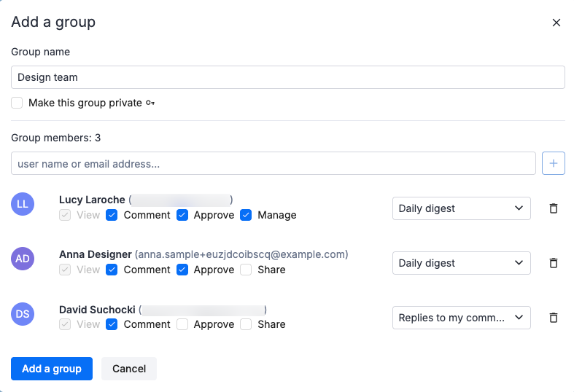The height and width of the screenshot is (392, 574).
Task: Enable Share permission for Anna Designer
Action: [246, 270]
